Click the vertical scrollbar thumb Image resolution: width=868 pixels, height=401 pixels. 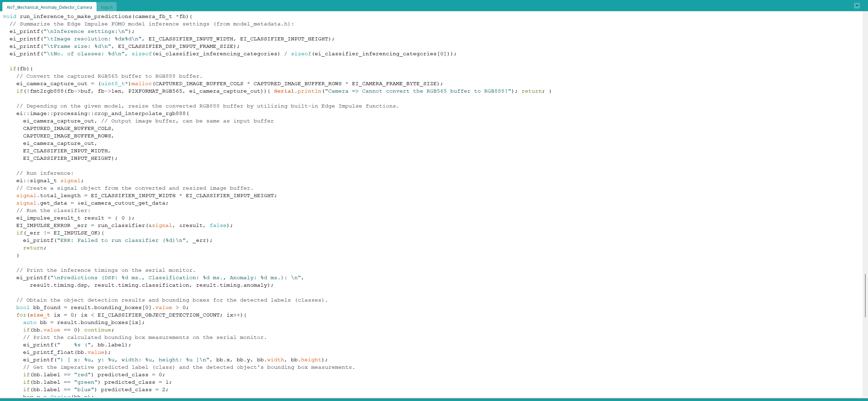[865, 295]
